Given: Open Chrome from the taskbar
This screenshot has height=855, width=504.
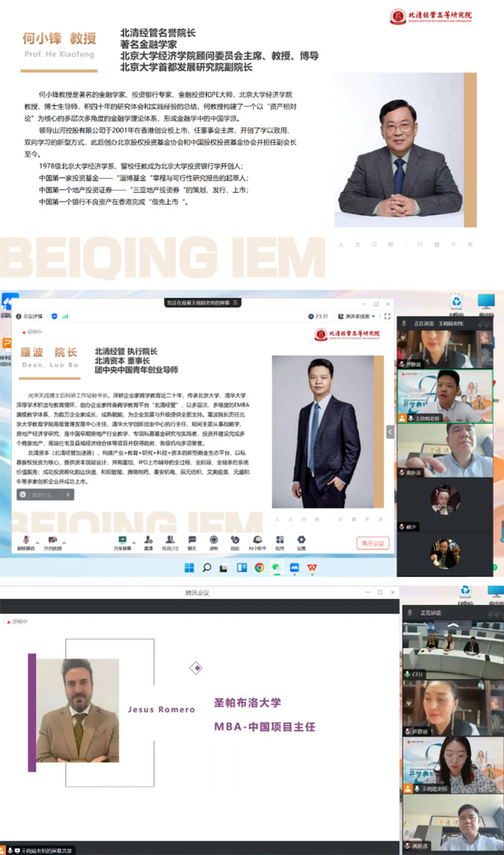Looking at the screenshot, I should click(x=259, y=568).
